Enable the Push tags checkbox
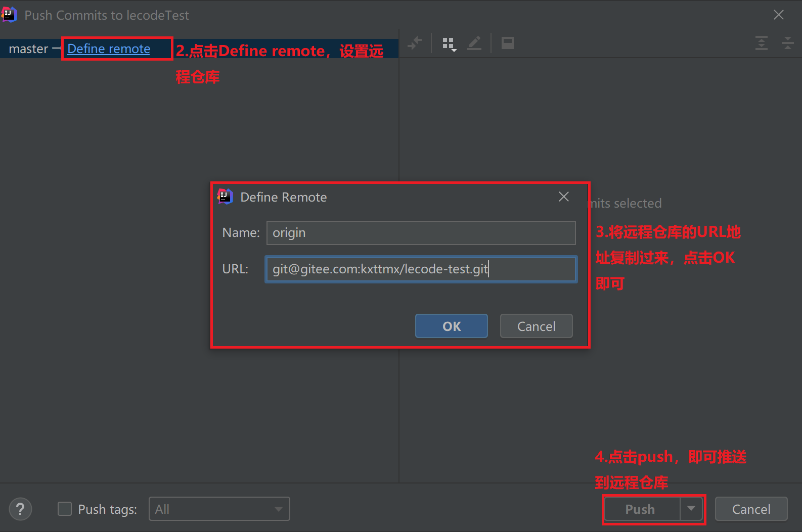 point(65,509)
